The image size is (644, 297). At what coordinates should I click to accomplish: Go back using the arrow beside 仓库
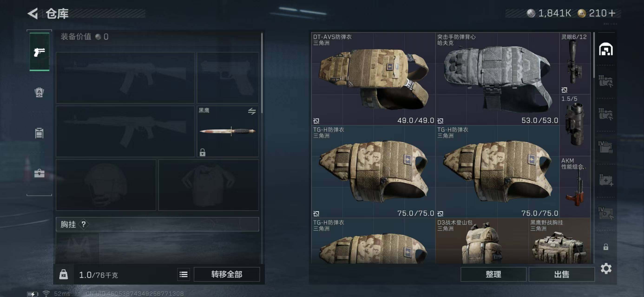[x=33, y=13]
